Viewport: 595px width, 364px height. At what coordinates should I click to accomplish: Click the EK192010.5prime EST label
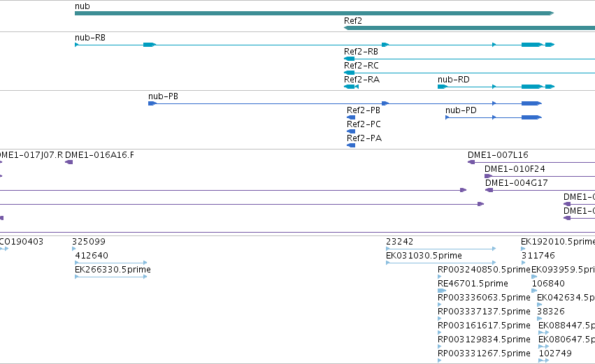click(x=558, y=242)
